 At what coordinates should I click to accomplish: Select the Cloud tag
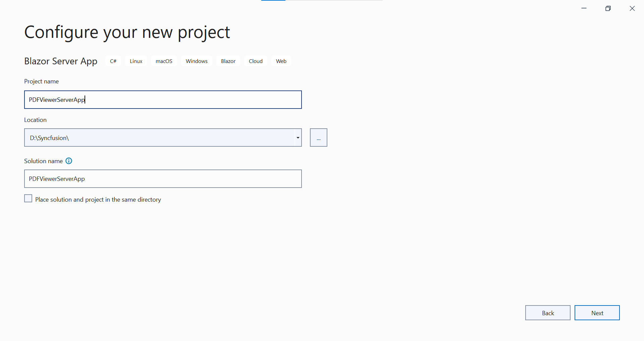pos(255,61)
